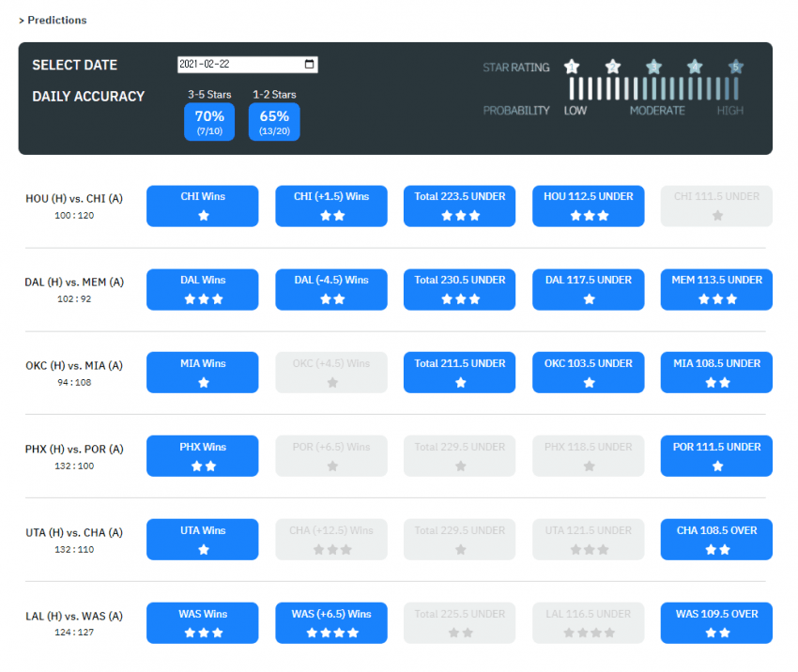
Task: Select the CHA 108.5 OVER prediction
Action: [716, 540]
